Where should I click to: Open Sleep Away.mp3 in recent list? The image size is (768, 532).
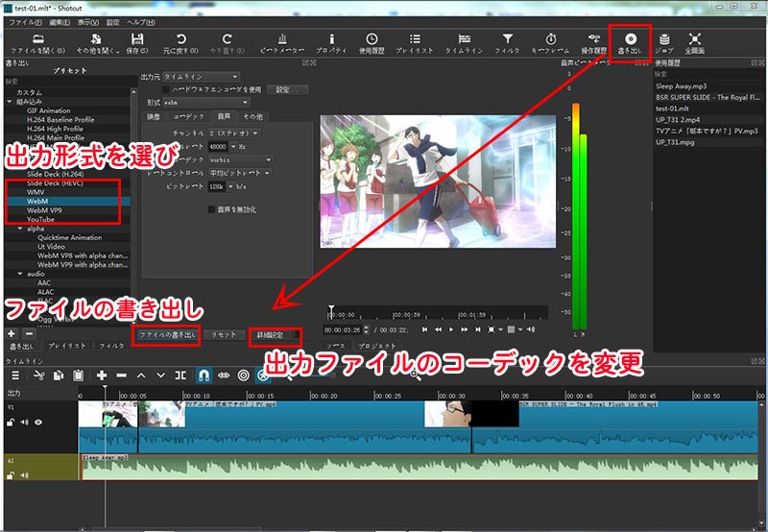[x=681, y=86]
